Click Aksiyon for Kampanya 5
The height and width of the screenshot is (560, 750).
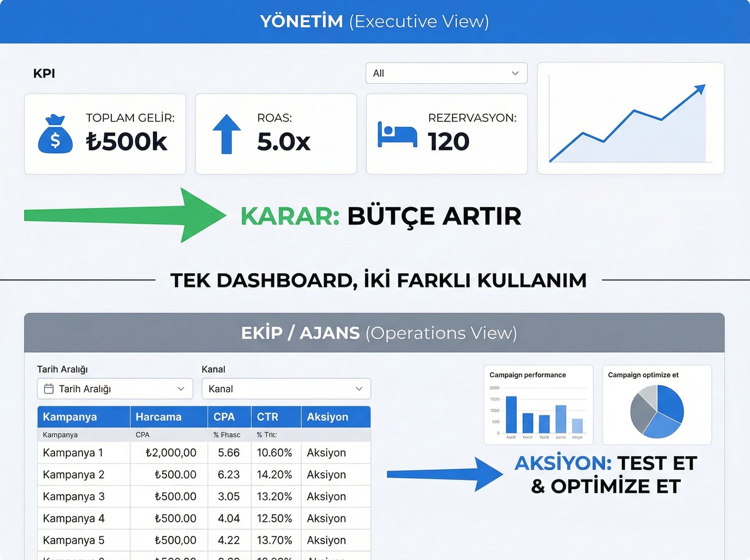[326, 540]
